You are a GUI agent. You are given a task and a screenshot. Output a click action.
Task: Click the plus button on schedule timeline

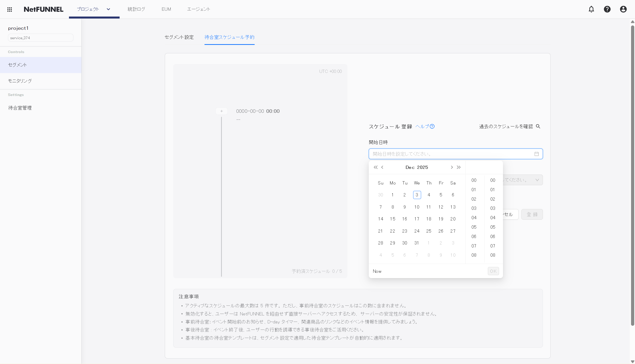coord(221,111)
